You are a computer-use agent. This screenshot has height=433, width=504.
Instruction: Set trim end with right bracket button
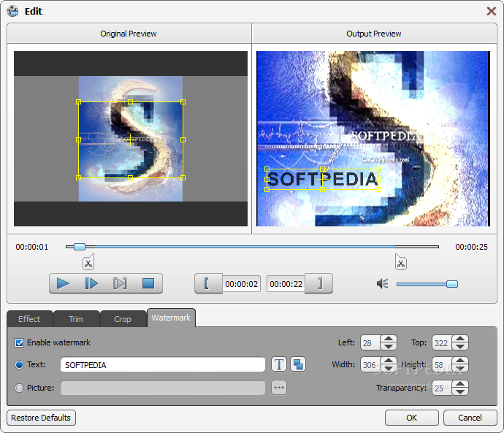[319, 283]
